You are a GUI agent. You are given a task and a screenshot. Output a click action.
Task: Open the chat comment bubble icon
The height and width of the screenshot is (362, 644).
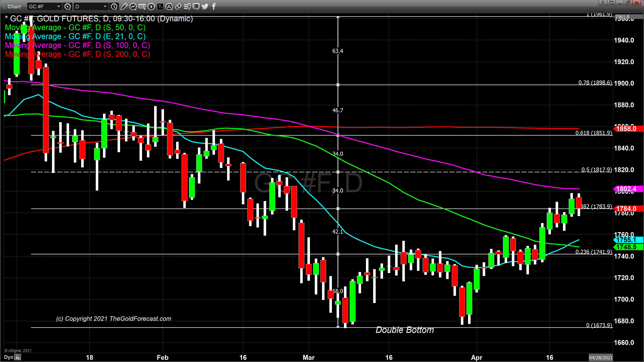point(196,7)
